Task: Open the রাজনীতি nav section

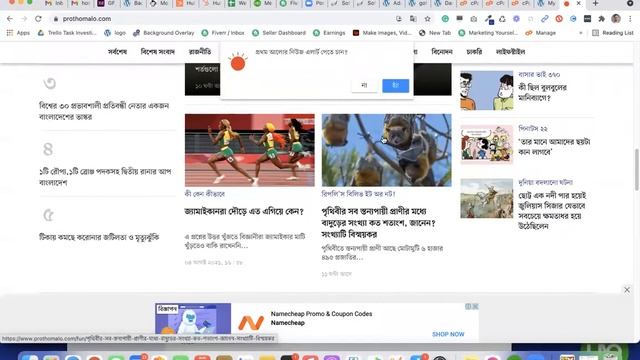Action: 200,52
